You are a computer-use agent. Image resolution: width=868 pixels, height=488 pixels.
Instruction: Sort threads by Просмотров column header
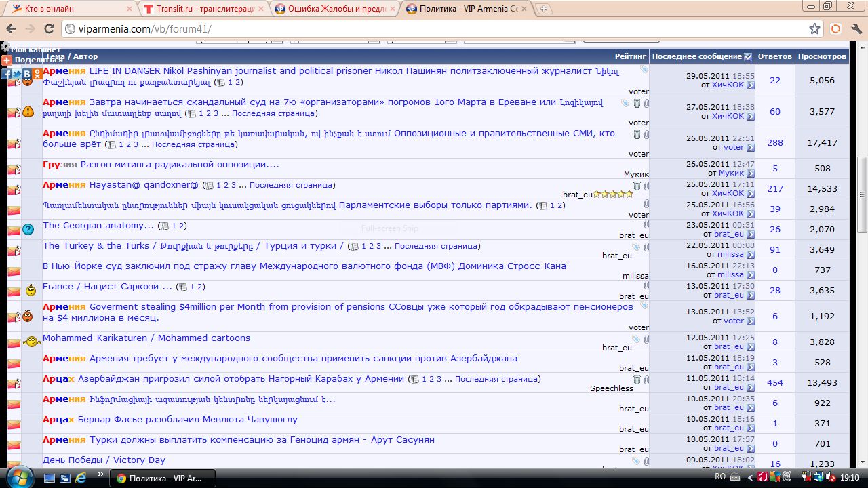[822, 57]
